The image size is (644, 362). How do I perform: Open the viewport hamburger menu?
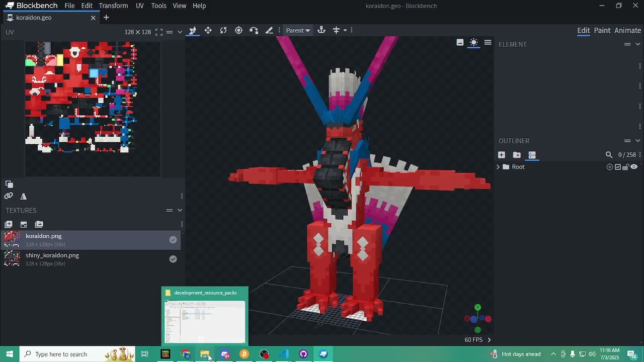488,43
